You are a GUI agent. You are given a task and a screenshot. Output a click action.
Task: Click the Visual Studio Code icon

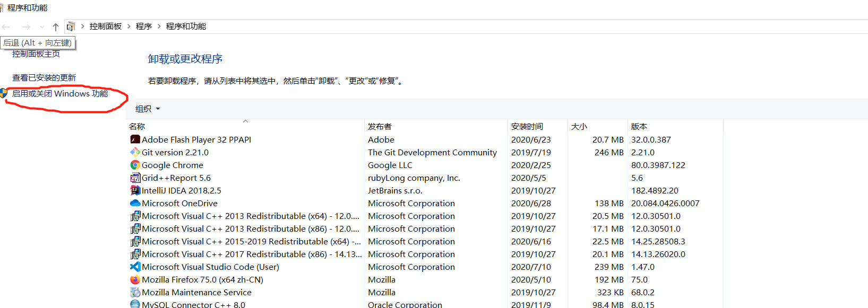coord(135,267)
